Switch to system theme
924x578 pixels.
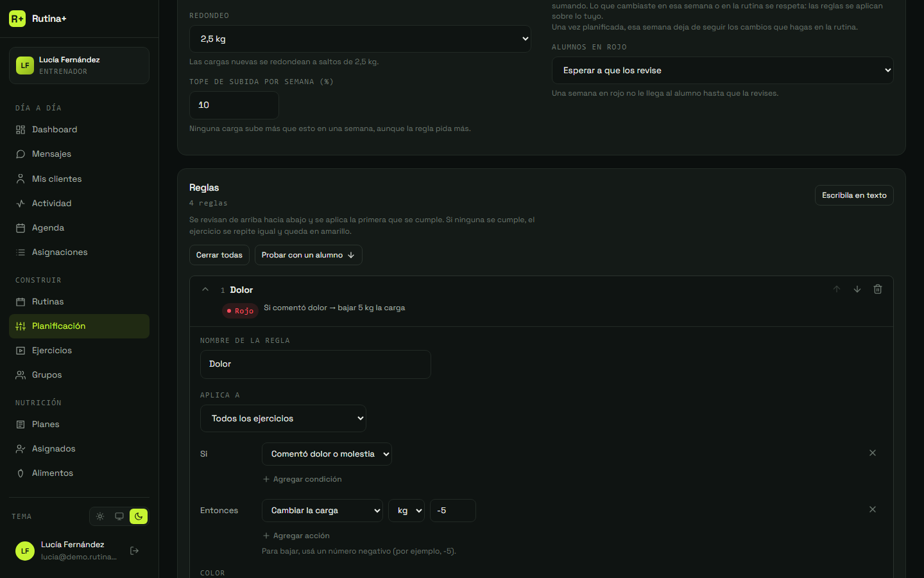coord(119,516)
